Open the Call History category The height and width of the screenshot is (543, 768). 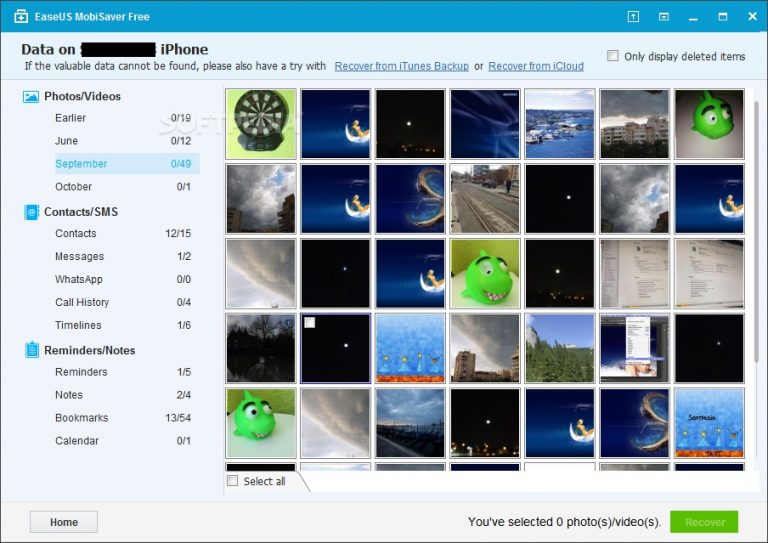click(82, 302)
